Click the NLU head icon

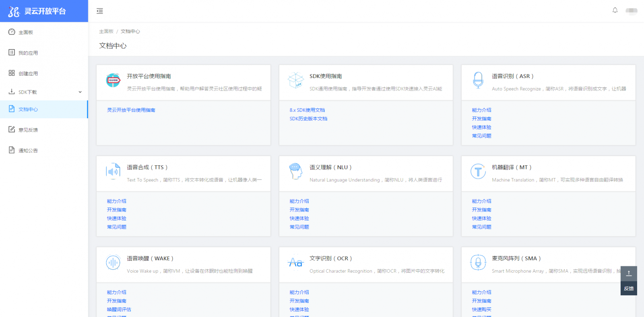pos(296,171)
